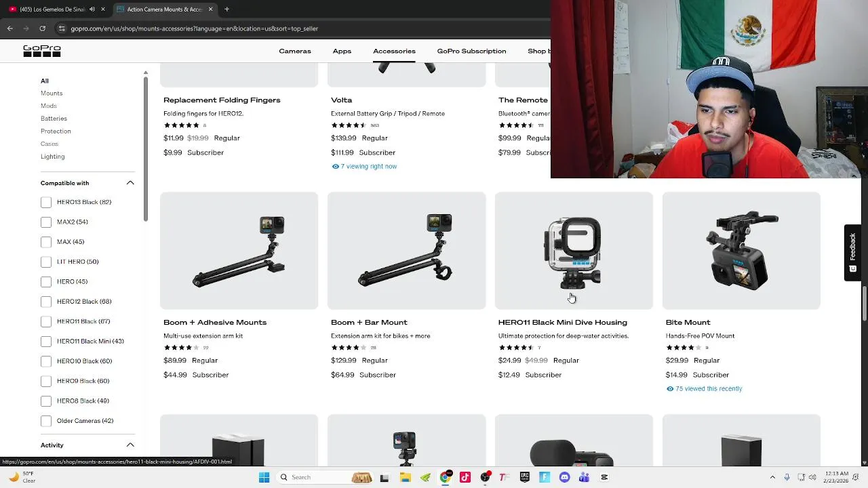The height and width of the screenshot is (488, 868).
Task: Open the Volta product title
Action: coord(341,100)
